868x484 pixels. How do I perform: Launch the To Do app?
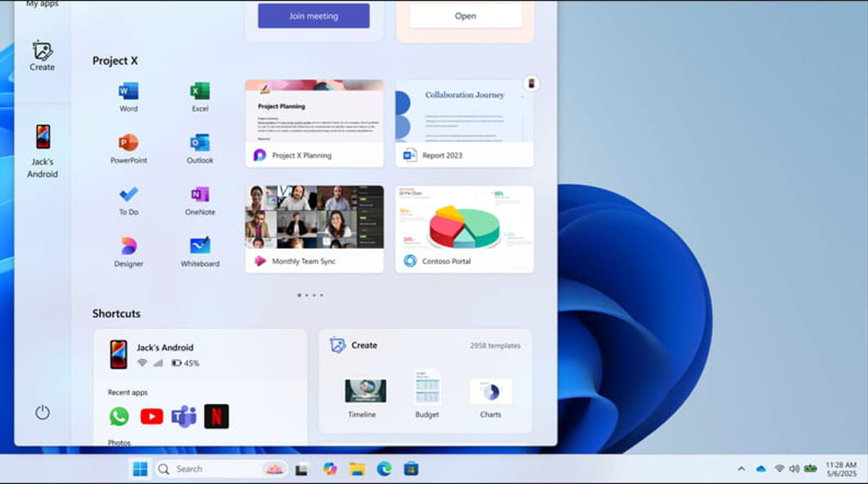(129, 200)
